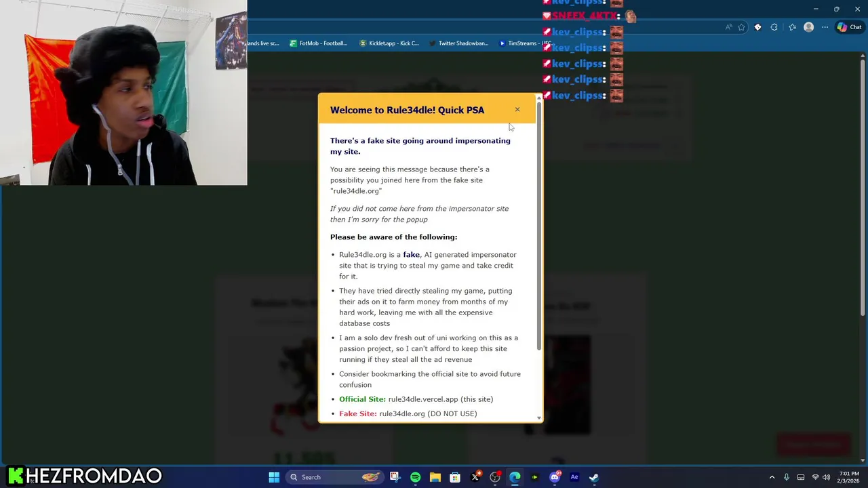The width and height of the screenshot is (868, 488).
Task: Click the price tag shopping icon
Action: (x=757, y=27)
